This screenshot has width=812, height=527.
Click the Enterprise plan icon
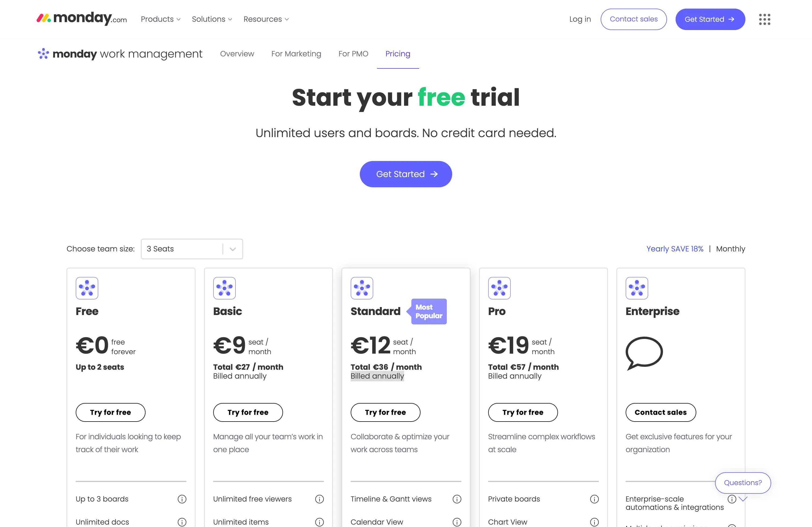636,288
